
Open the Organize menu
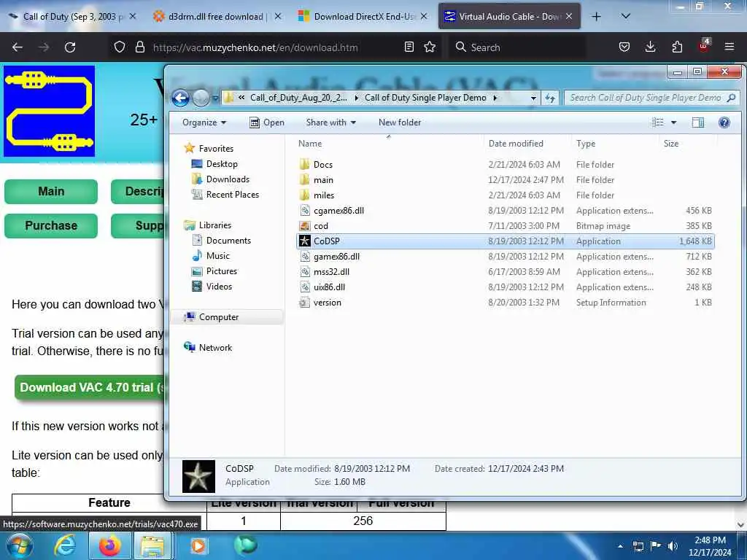[204, 122]
